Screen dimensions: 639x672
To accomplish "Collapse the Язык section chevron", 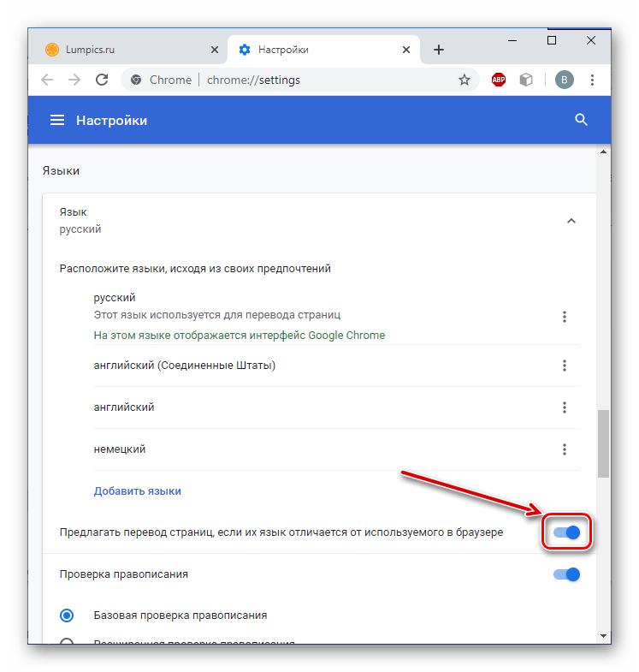I will pos(571,221).
